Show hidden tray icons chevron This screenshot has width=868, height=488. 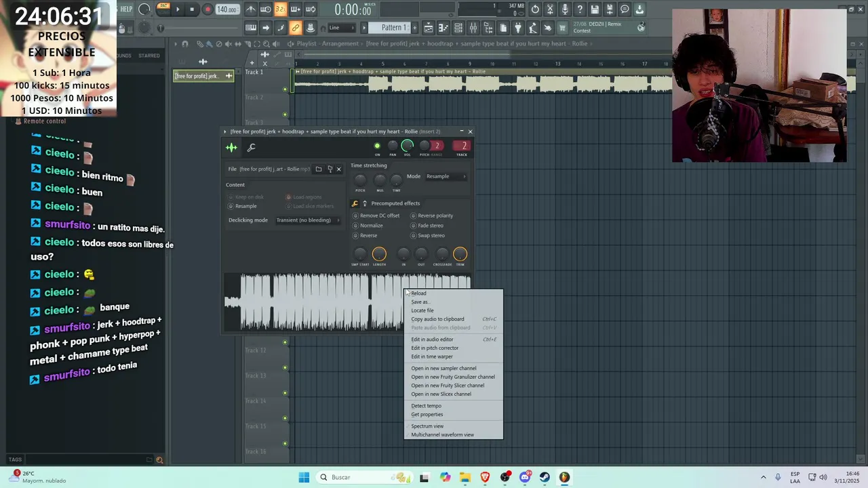[763, 477]
